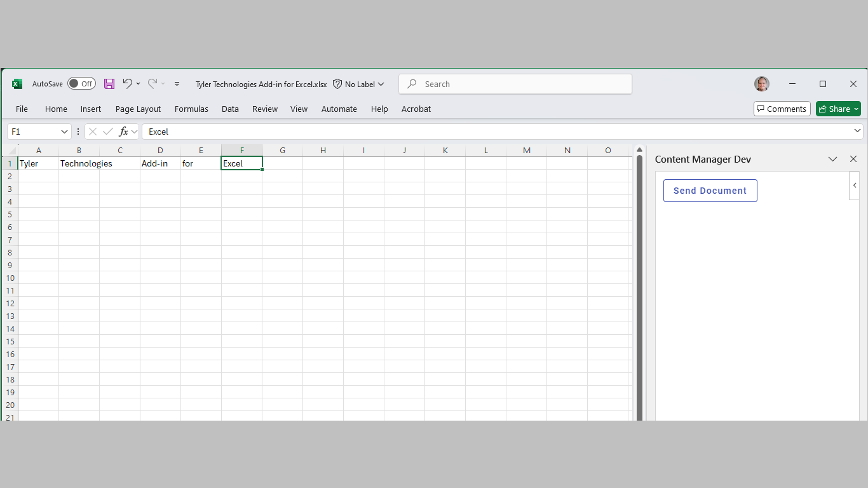868x488 pixels.
Task: Open the File menu
Action: (x=22, y=109)
